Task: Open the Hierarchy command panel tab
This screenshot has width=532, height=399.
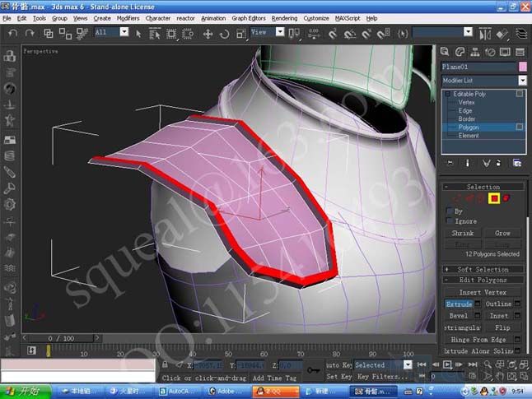Action: [x=475, y=52]
